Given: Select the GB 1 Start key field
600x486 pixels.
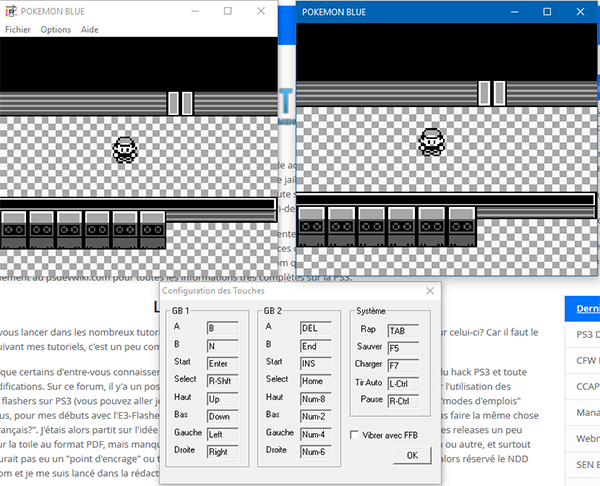Looking at the screenshot, I should coord(222,364).
